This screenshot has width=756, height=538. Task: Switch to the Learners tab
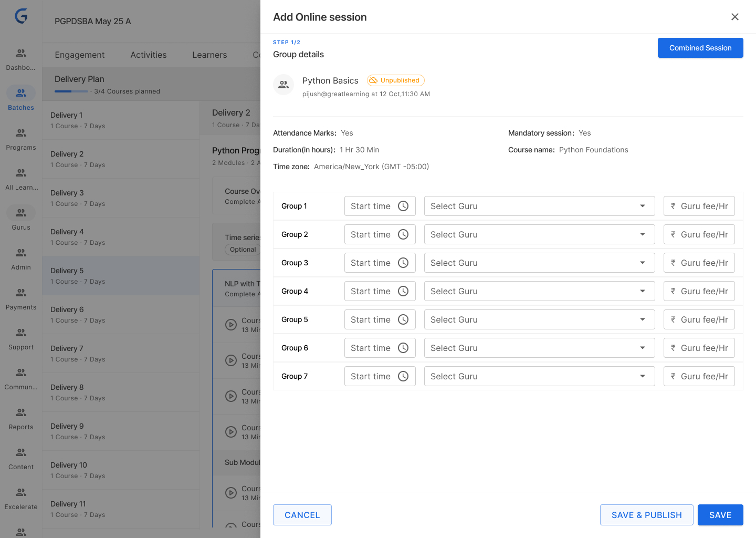[209, 55]
